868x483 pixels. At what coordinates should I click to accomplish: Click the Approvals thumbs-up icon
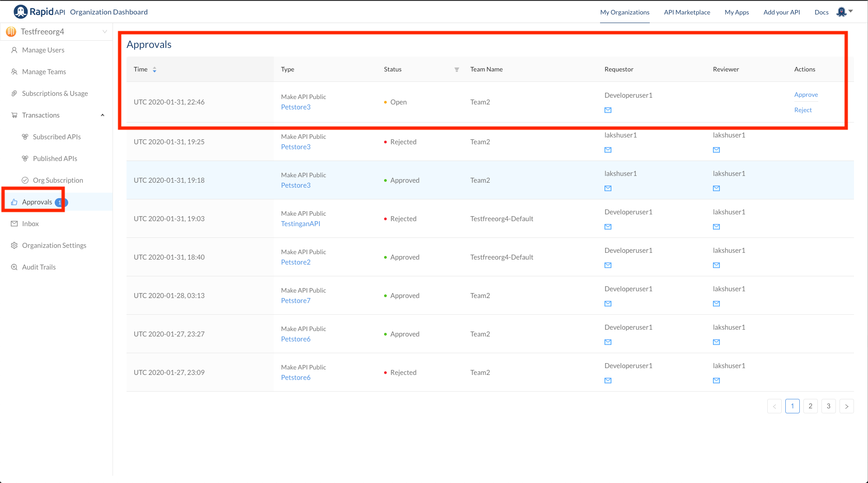pyautogui.click(x=14, y=202)
